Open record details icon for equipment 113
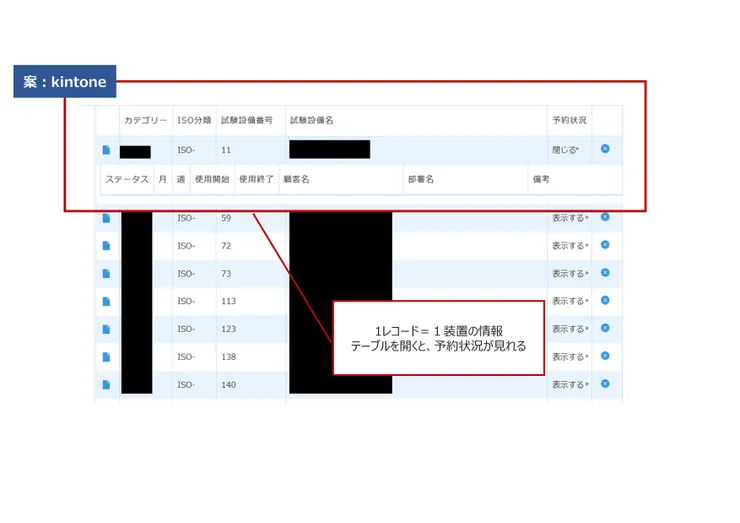740x523 pixels. click(106, 301)
